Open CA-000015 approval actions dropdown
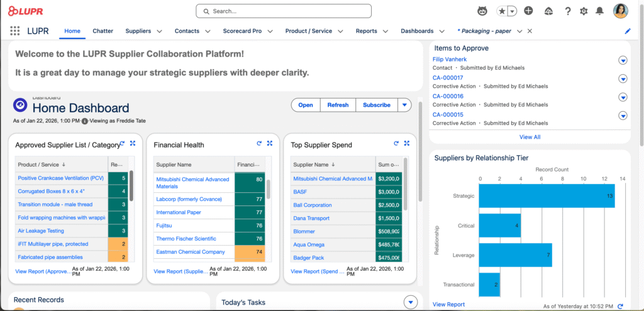 (x=623, y=116)
